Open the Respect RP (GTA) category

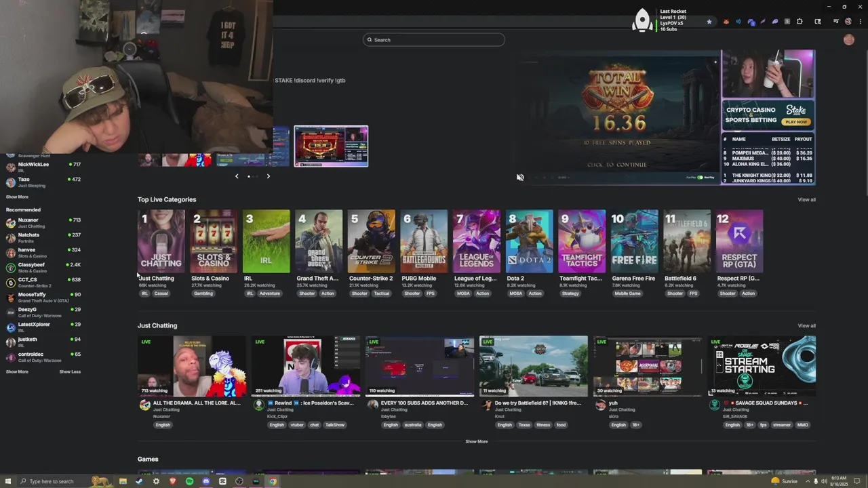click(739, 241)
